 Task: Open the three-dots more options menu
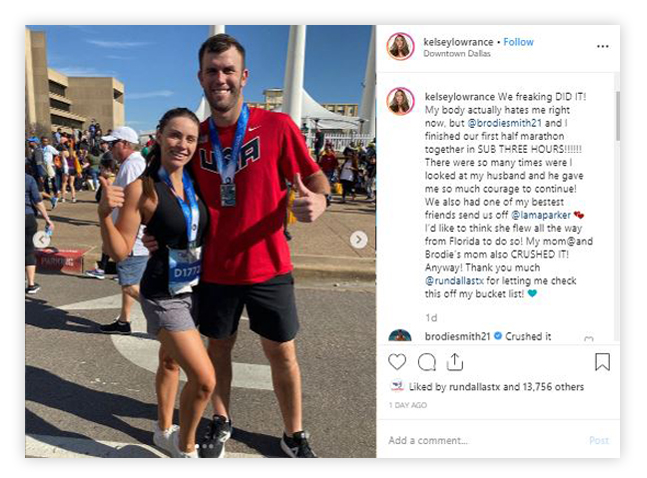pos(602,46)
